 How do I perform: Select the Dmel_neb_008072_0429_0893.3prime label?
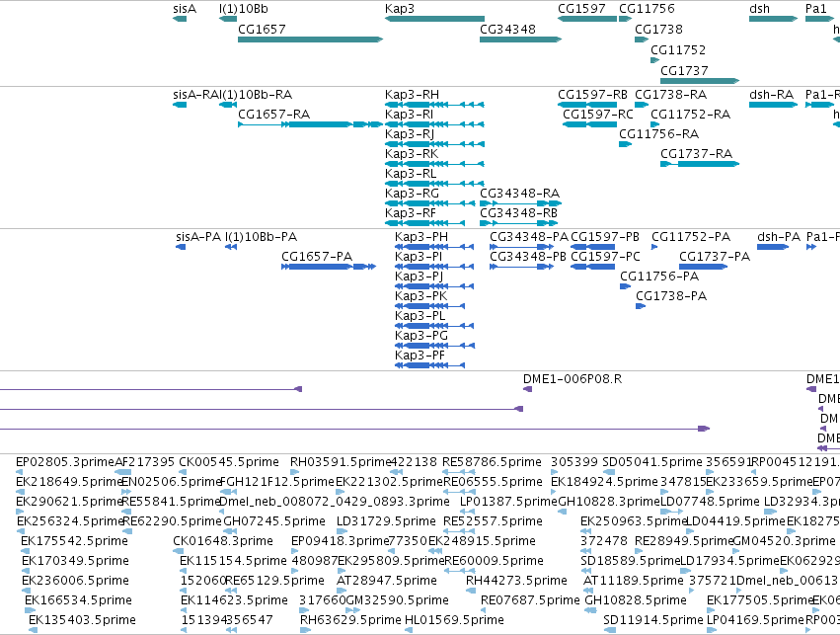[x=335, y=502]
